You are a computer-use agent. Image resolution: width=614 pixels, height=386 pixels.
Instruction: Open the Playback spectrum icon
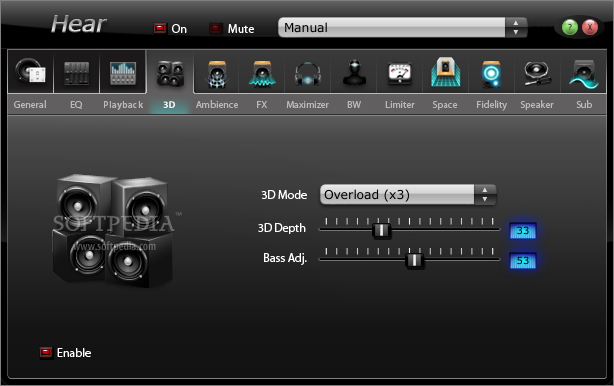click(x=123, y=73)
